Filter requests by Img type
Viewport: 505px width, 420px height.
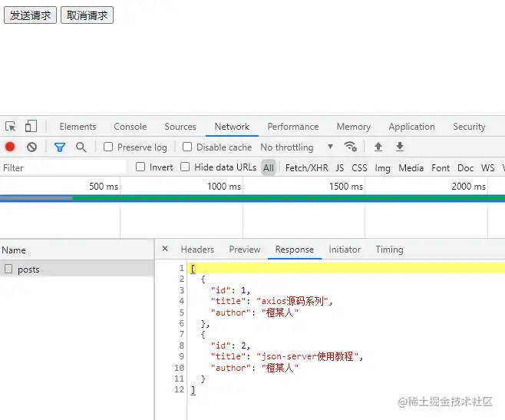coord(383,168)
